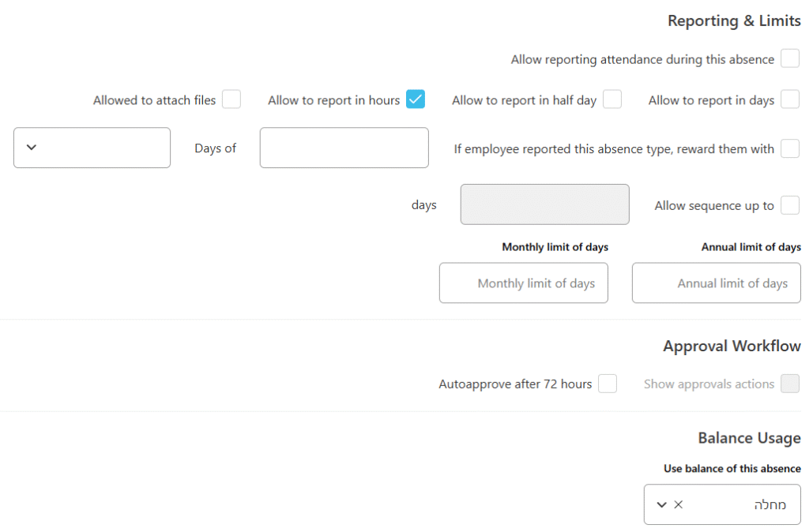
Task: Click the reward Days of number input
Action: (344, 148)
